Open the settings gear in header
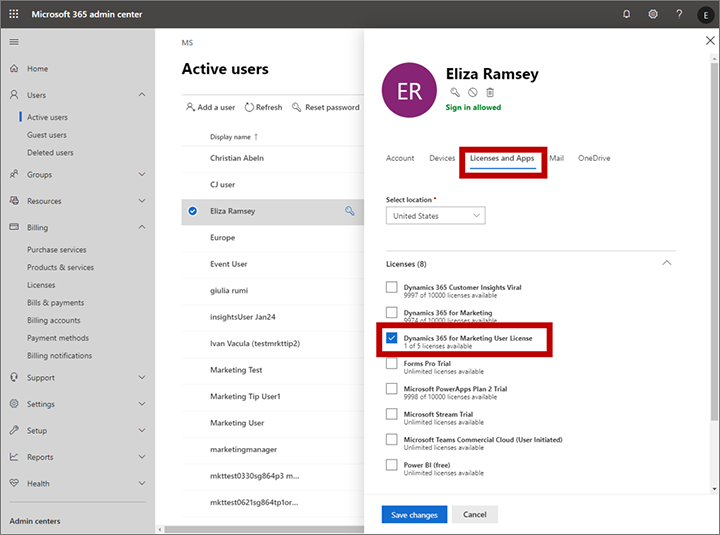Image resolution: width=720 pixels, height=535 pixels. [x=653, y=14]
